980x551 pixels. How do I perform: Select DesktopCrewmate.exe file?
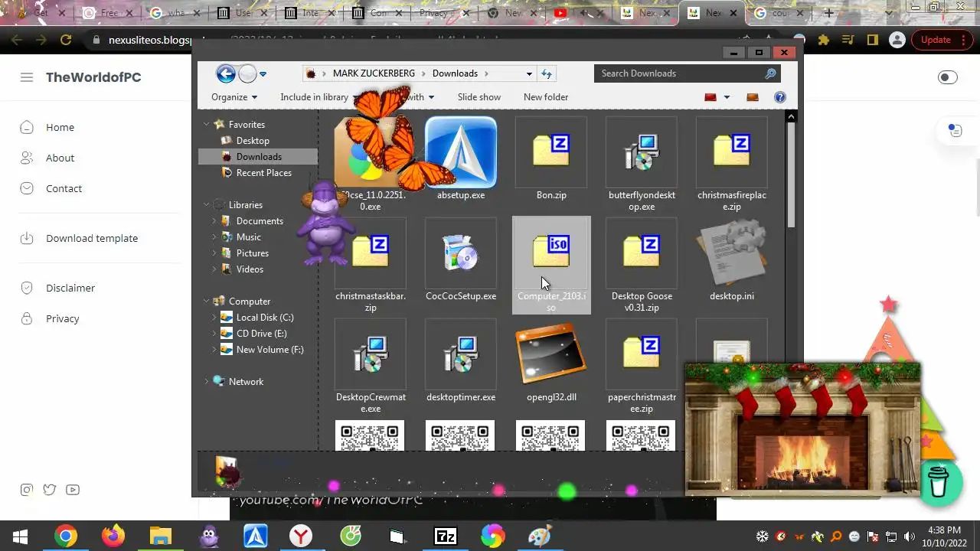[x=371, y=367]
